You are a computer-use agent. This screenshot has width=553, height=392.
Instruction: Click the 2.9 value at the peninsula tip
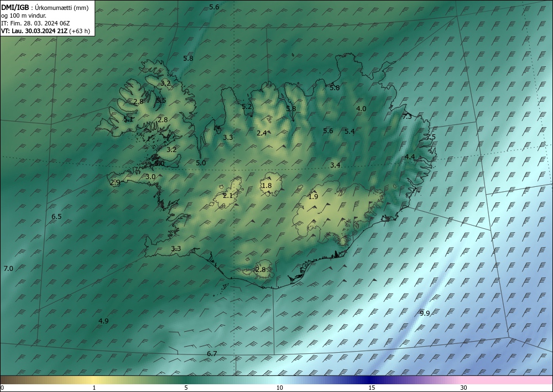pyautogui.click(x=115, y=182)
